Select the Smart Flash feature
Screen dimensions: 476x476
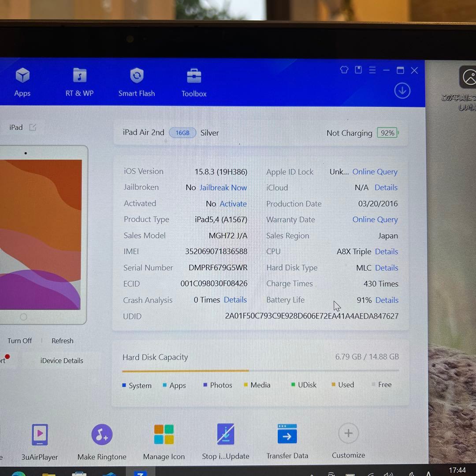pos(137,82)
